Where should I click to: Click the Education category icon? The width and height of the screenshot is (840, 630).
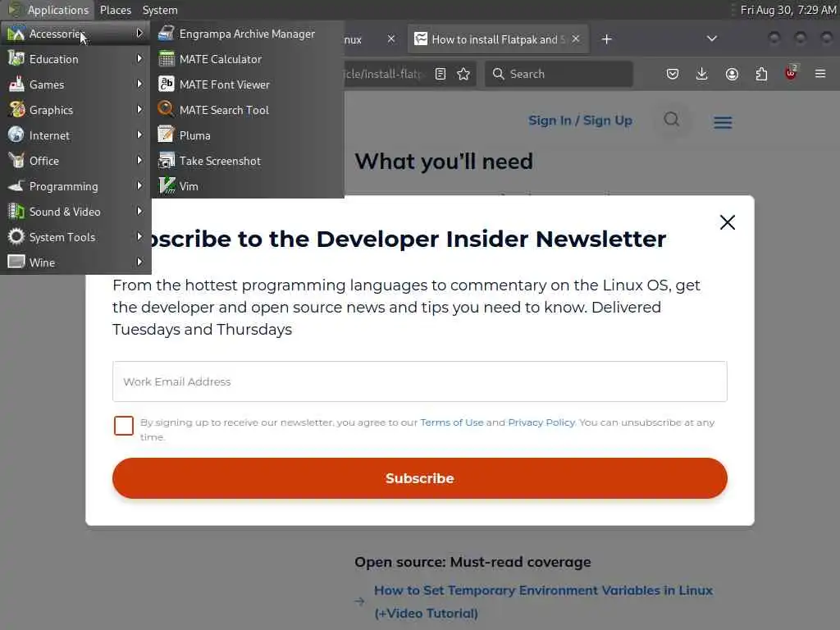16,59
